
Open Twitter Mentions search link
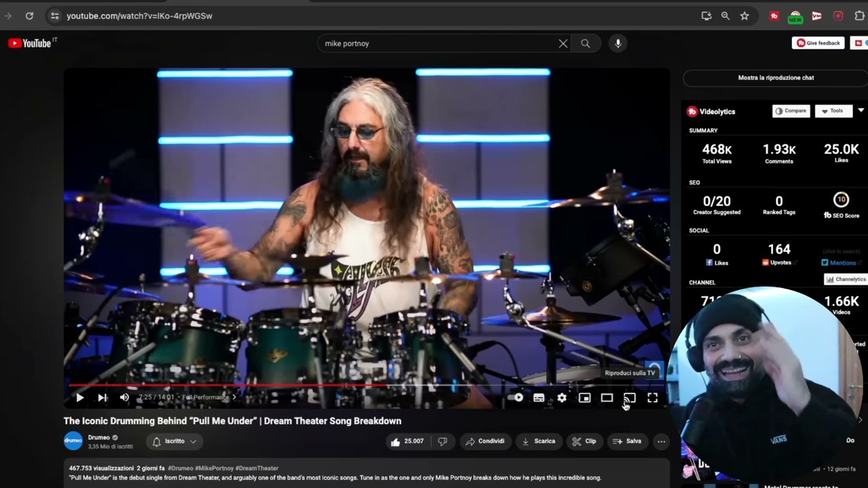(x=841, y=262)
